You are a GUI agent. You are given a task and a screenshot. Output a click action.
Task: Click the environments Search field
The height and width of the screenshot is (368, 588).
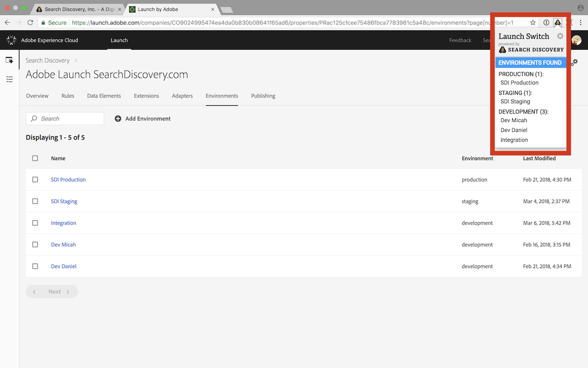pos(65,119)
